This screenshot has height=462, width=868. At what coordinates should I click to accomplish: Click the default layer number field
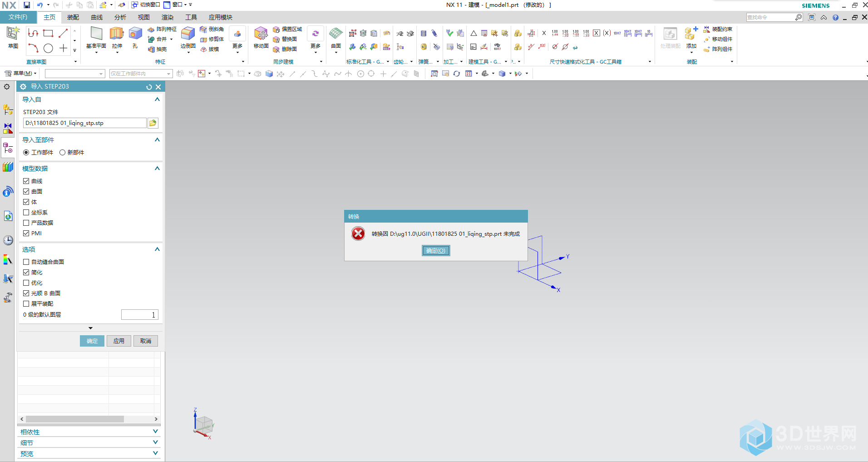point(140,315)
